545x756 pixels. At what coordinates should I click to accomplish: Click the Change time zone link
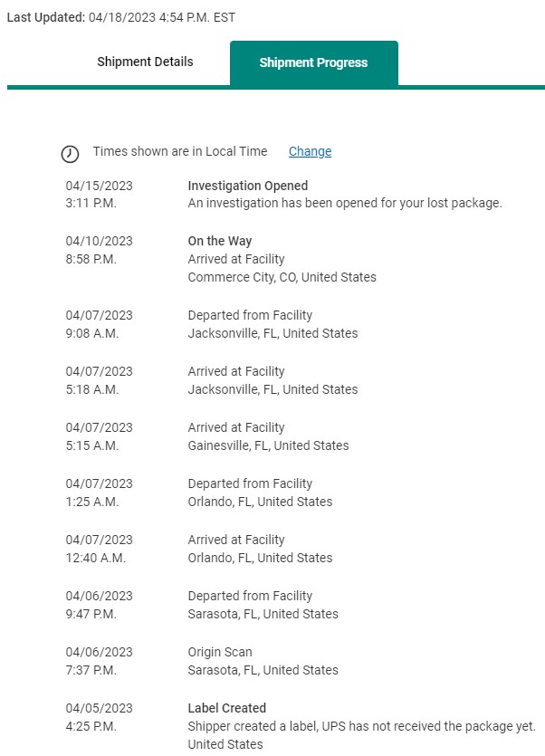tap(310, 151)
